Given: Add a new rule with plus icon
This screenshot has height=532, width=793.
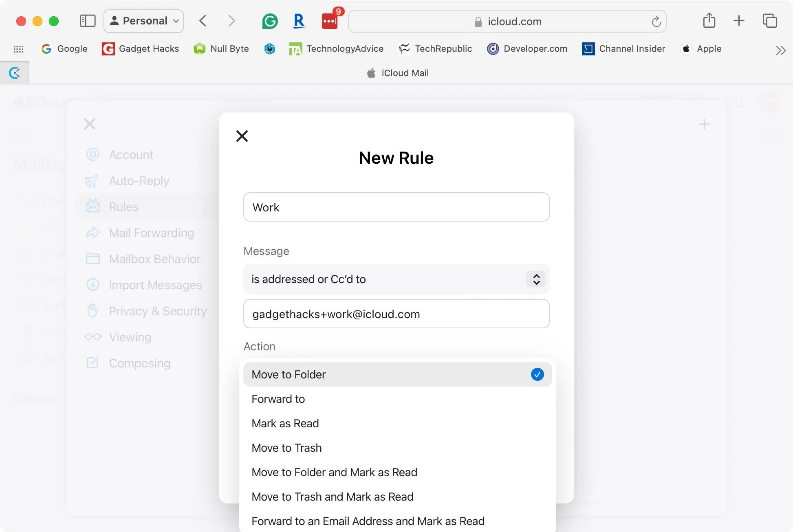Looking at the screenshot, I should pos(704,124).
